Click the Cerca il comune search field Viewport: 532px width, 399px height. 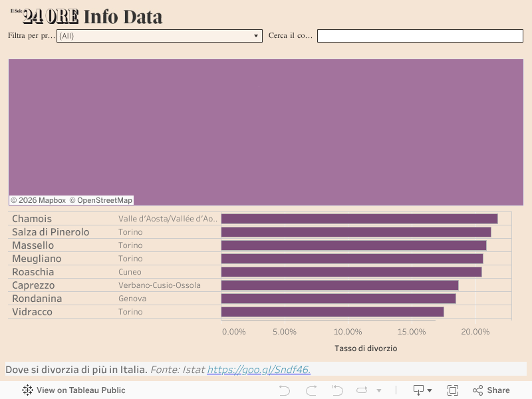[x=420, y=36]
